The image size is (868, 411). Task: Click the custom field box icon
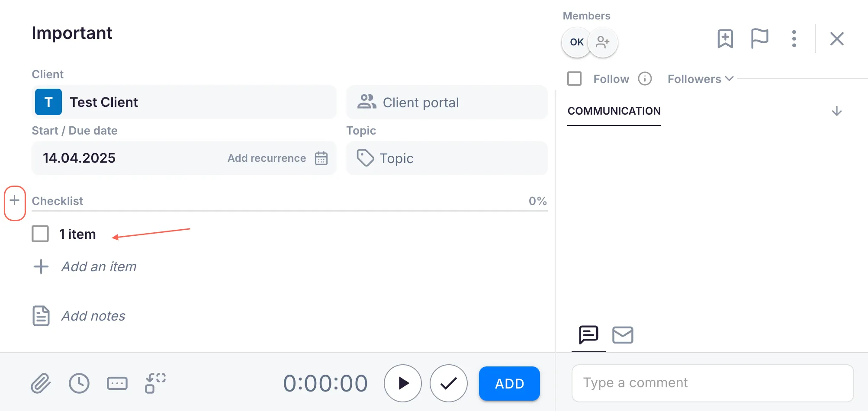[x=117, y=383]
